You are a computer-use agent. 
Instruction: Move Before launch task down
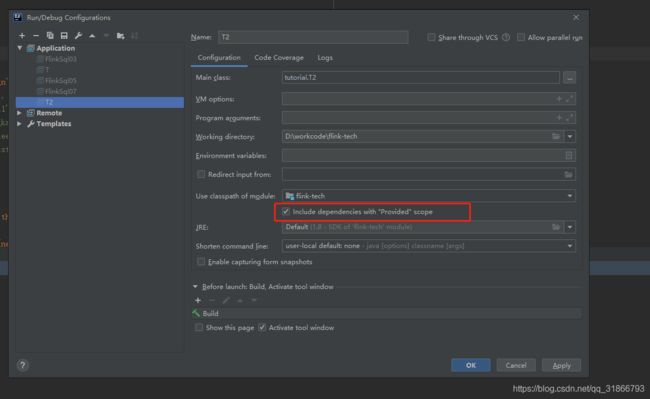254,300
